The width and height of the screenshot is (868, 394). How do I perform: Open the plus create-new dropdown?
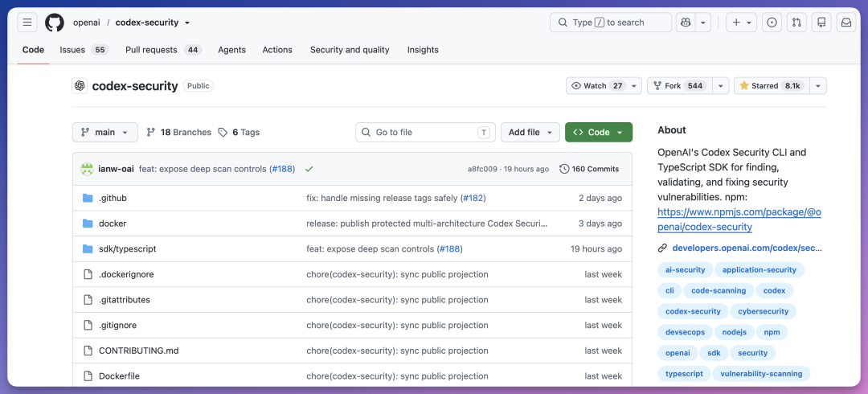click(x=741, y=23)
